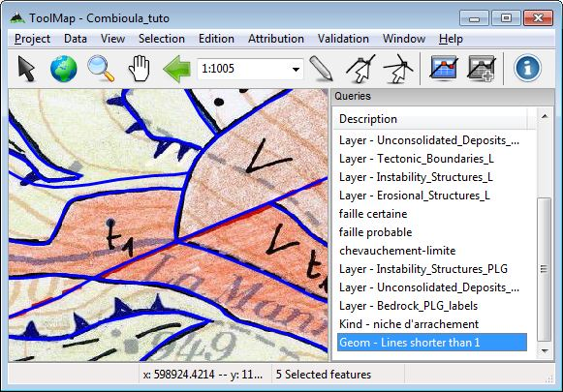Select query Layer - Bedrock_PLG_labels
Screen dimensions: 563x392
tap(432, 306)
